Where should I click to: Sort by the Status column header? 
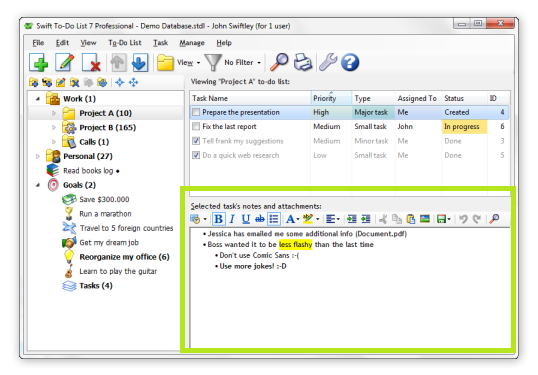[x=464, y=98]
